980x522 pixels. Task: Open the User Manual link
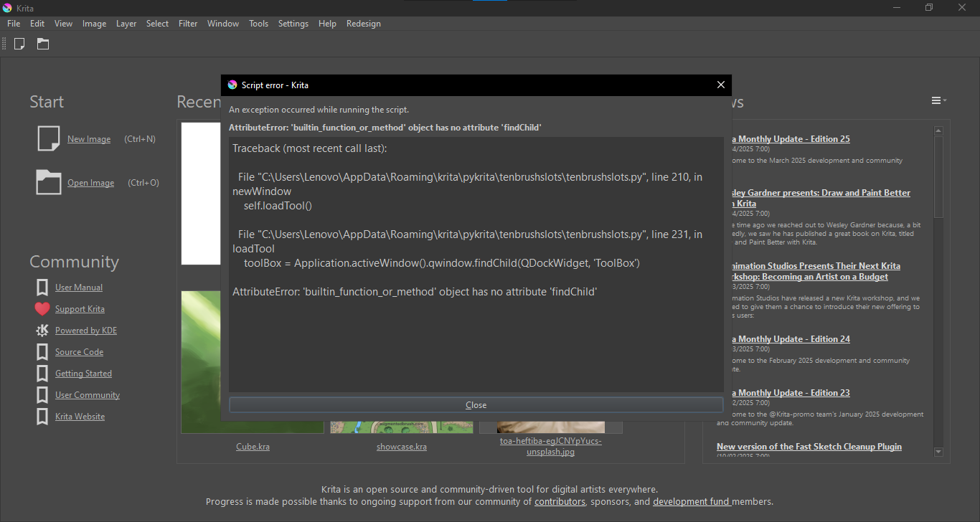(x=79, y=288)
